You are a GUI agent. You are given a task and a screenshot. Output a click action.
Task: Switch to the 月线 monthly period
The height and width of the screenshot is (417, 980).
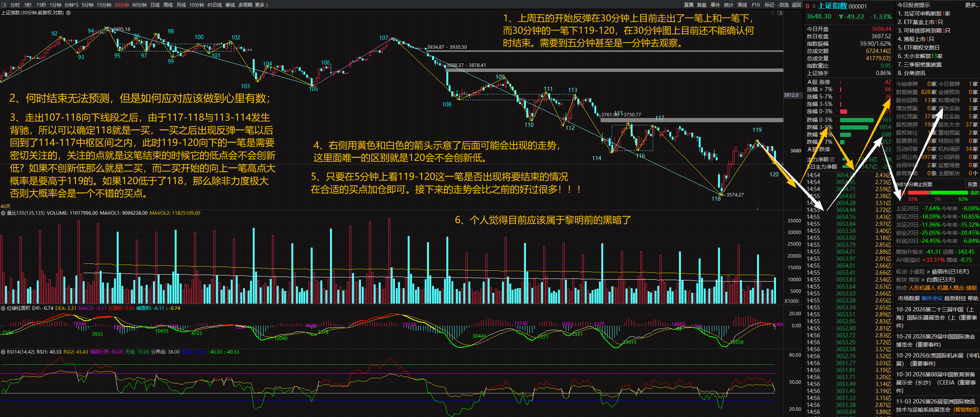pos(181,5)
